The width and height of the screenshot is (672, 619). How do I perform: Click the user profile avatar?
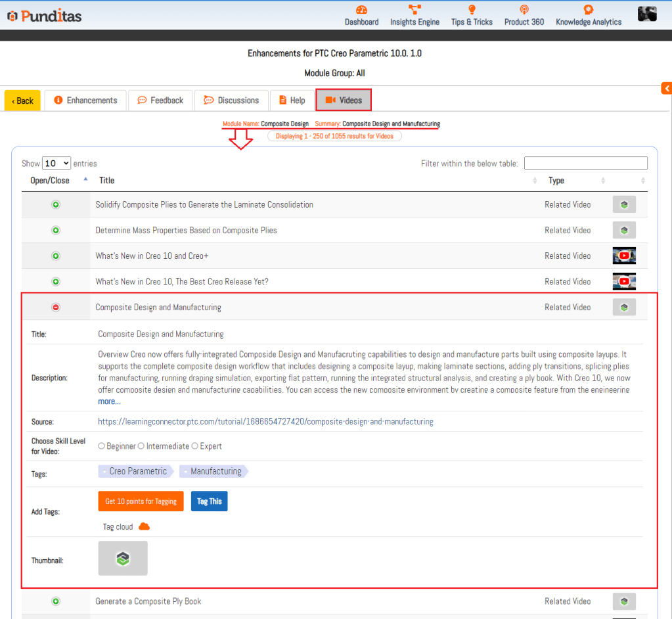pyautogui.click(x=647, y=14)
